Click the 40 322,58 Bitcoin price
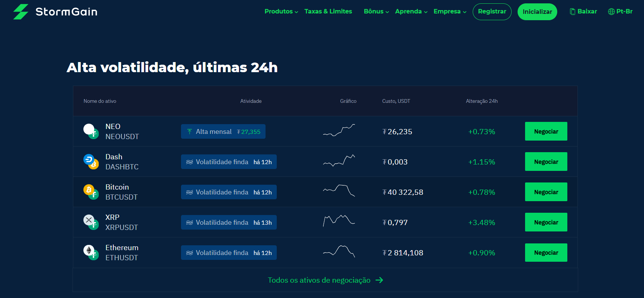Image resolution: width=644 pixels, height=298 pixels. point(403,192)
